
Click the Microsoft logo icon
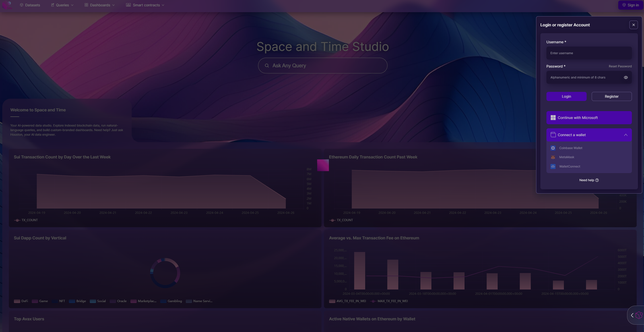click(553, 118)
